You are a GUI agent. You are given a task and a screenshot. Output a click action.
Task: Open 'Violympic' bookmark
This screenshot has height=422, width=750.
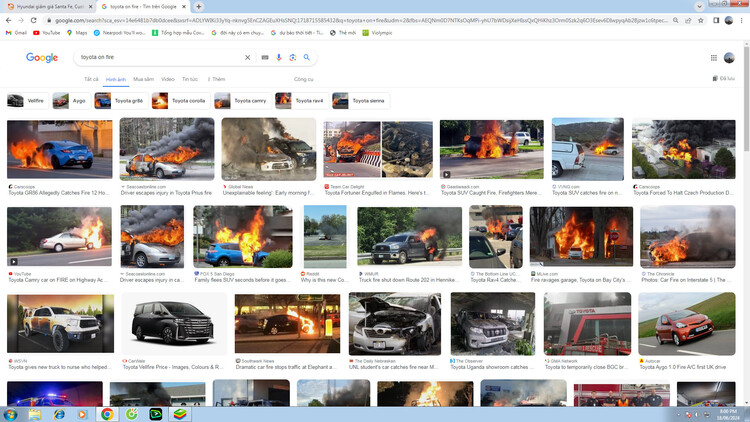377,33
